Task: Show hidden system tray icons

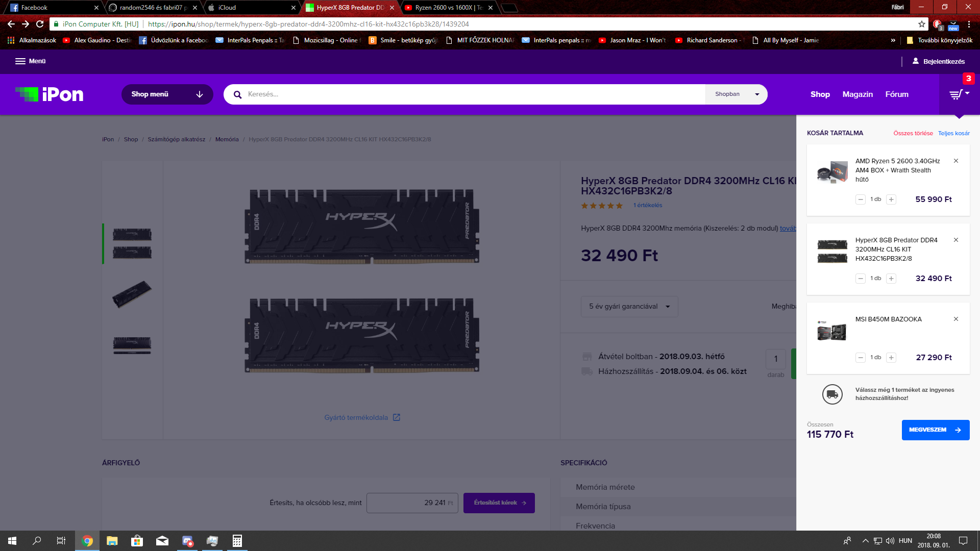Action: click(865, 541)
